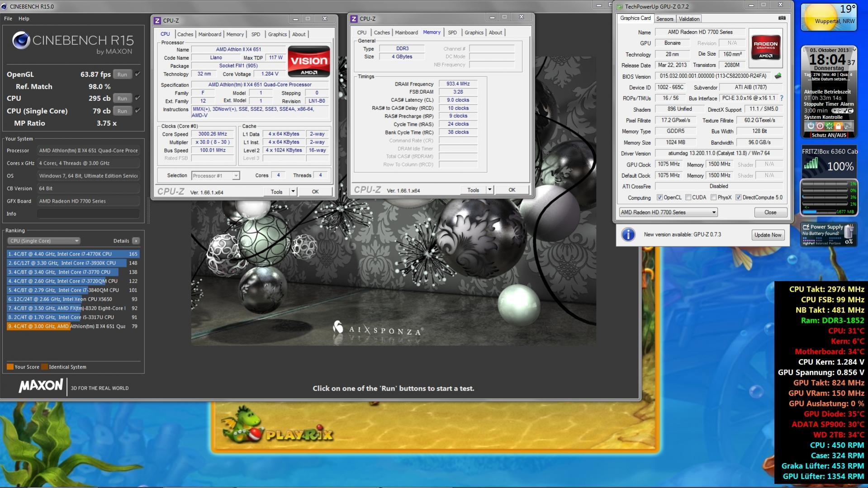Switch to the Mainboard tab in the left CPU-Z window
868x488 pixels.
(x=210, y=34)
